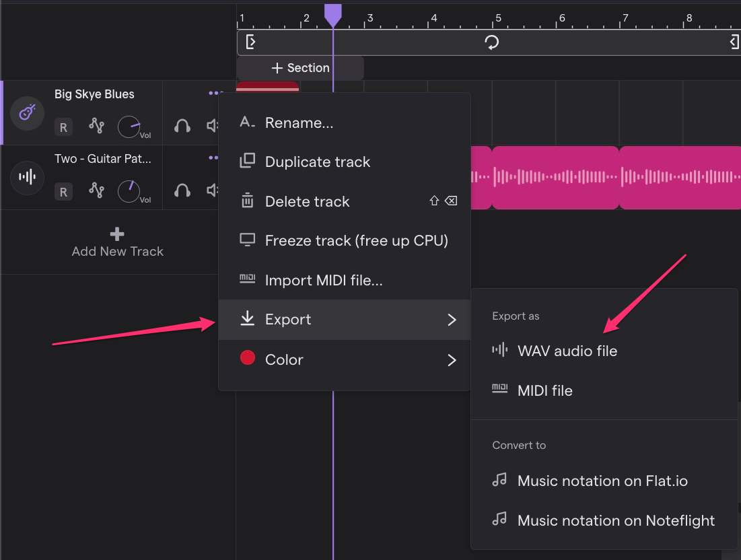The width and height of the screenshot is (741, 560).
Task: Click the red Color swatch circle
Action: 248,357
